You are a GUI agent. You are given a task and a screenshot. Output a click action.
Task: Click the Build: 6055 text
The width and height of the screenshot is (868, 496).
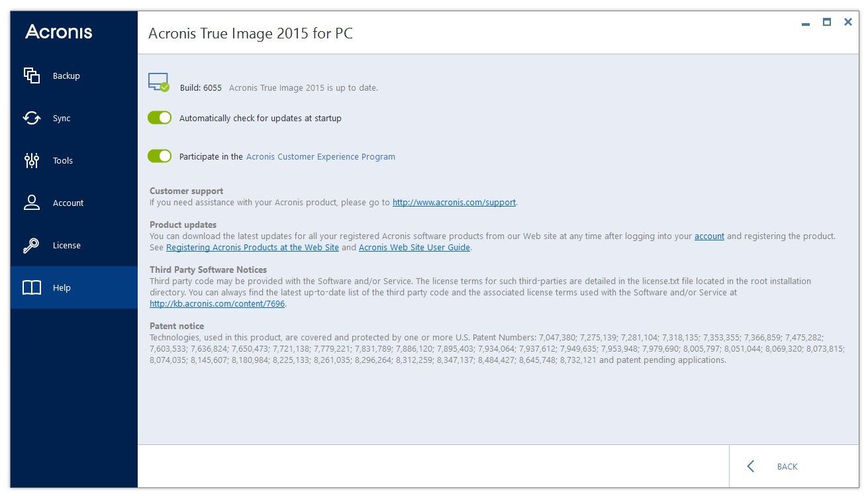point(201,88)
